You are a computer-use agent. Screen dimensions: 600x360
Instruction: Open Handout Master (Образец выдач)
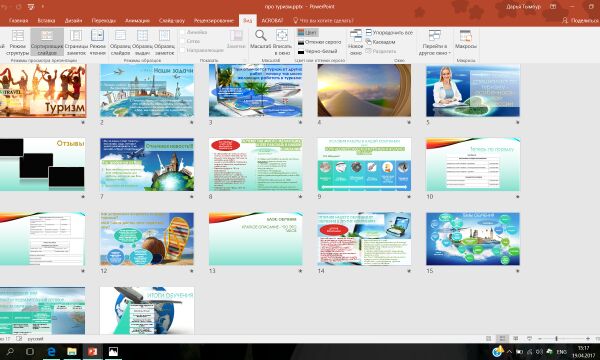click(x=142, y=42)
